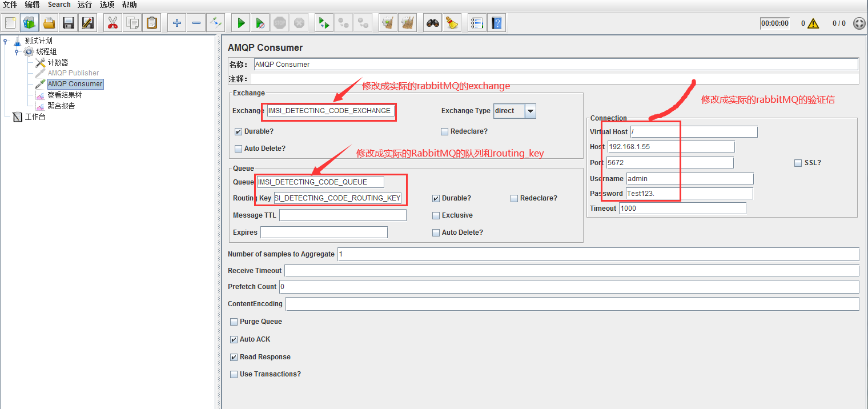Uncheck the Auto ACK checkbox
Viewport: 868px width, 409px height.
click(234, 339)
